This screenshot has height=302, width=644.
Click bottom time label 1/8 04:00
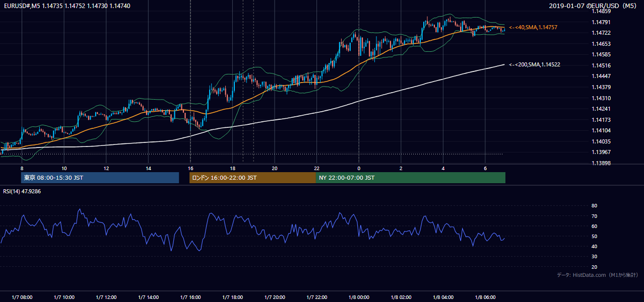443,297
